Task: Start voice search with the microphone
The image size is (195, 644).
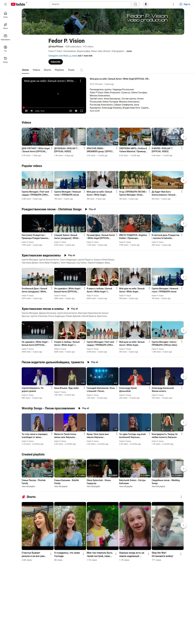Action: [x=146, y=4]
